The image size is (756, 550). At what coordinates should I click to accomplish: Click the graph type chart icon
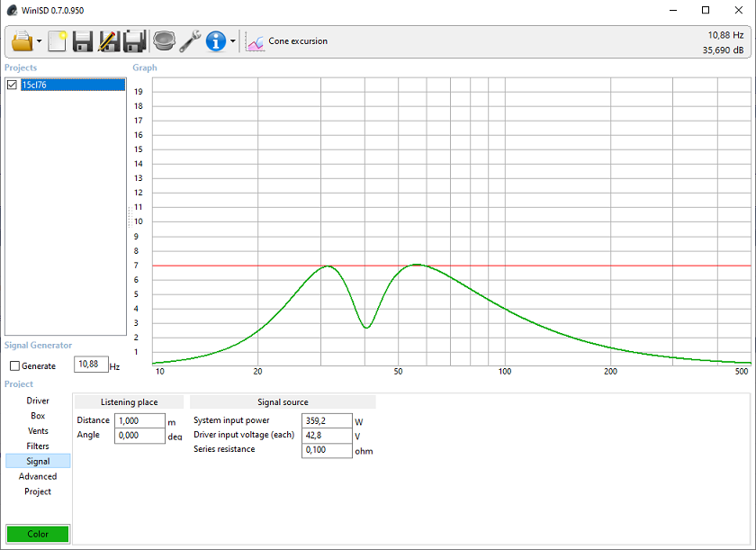pyautogui.click(x=254, y=42)
